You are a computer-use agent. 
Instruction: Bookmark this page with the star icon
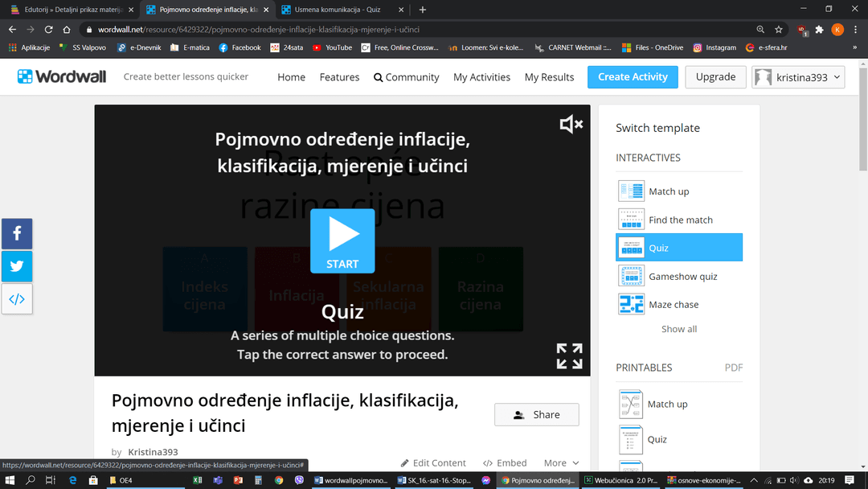tap(778, 29)
